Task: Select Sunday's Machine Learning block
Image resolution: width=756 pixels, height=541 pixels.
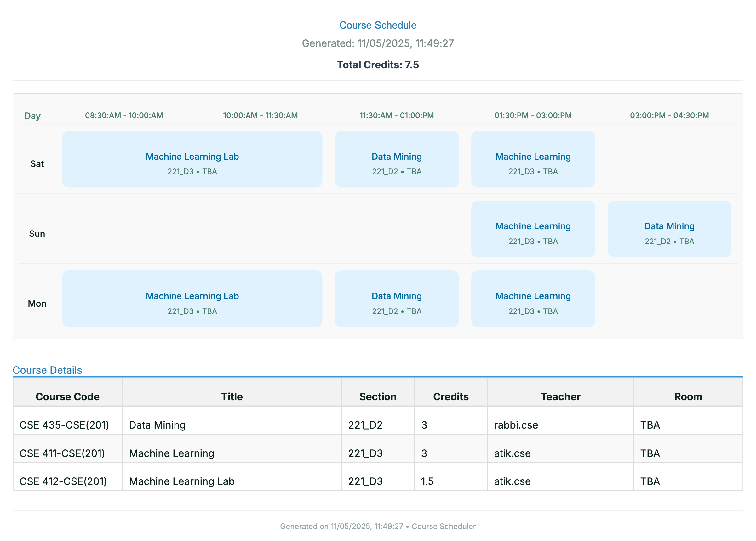Action: tap(533, 229)
